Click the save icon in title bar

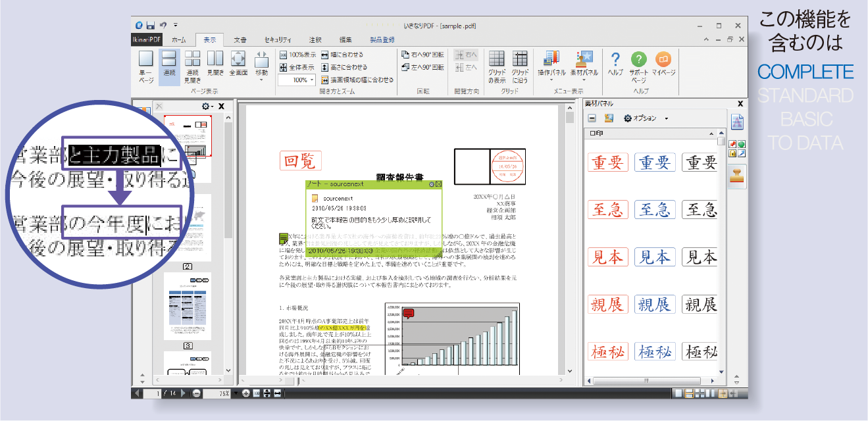click(x=151, y=26)
